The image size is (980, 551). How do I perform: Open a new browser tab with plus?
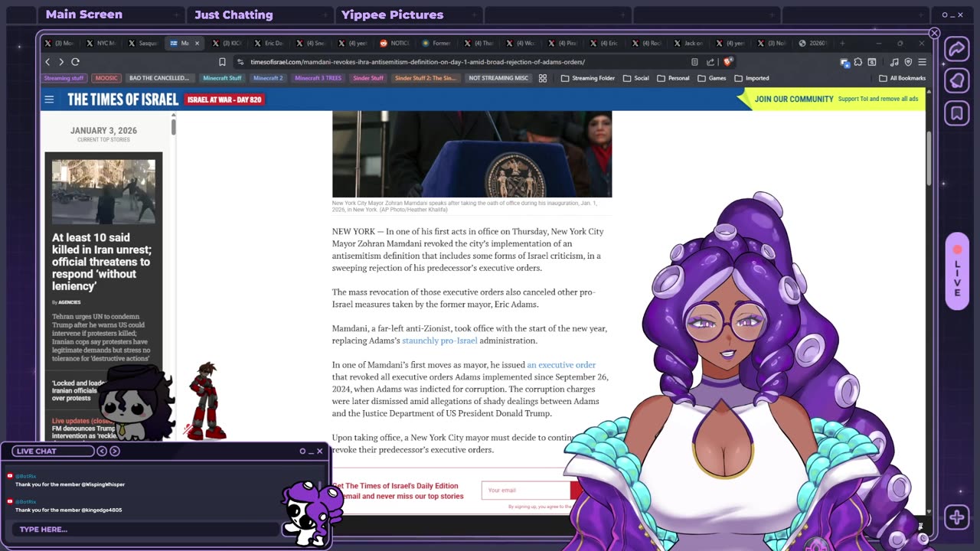tap(843, 44)
